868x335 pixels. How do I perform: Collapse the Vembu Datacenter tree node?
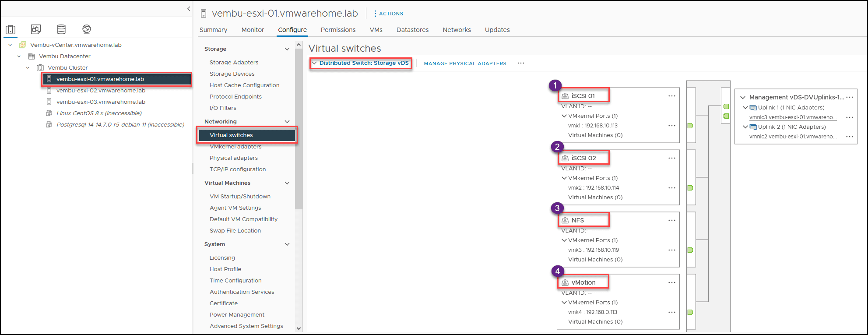click(x=19, y=56)
